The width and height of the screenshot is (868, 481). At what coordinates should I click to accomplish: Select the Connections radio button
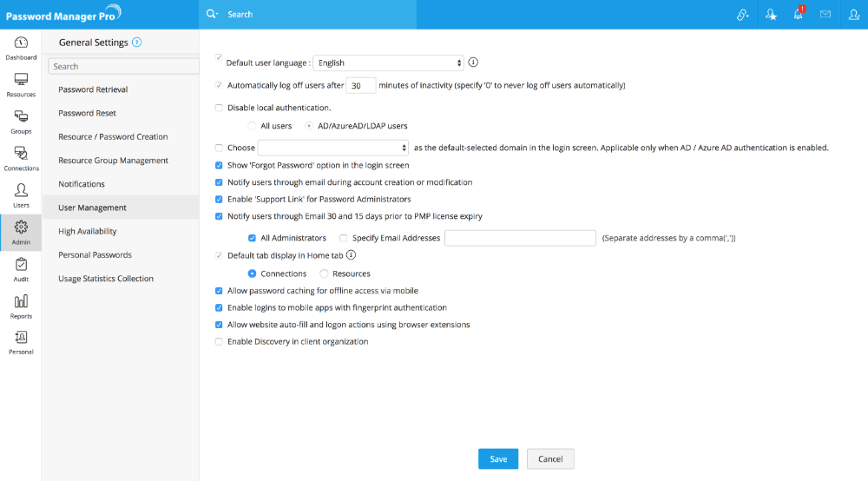click(x=252, y=273)
